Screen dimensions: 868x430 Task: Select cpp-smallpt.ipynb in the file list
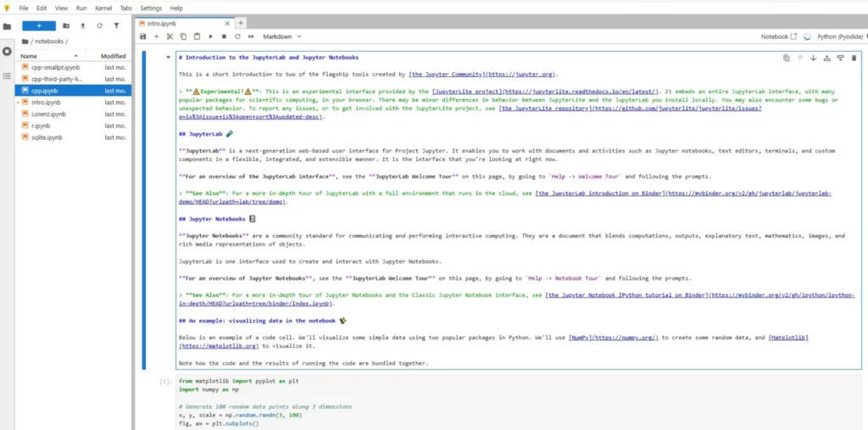point(73,68)
